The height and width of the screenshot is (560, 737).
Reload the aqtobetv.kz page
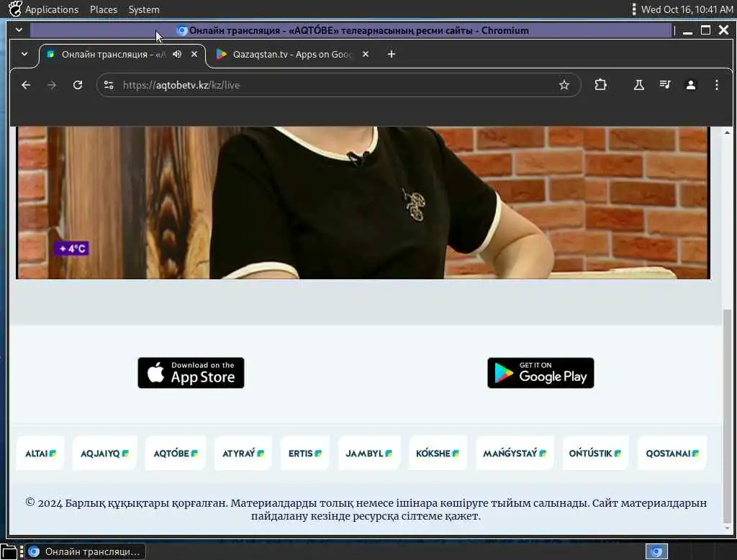(x=78, y=85)
